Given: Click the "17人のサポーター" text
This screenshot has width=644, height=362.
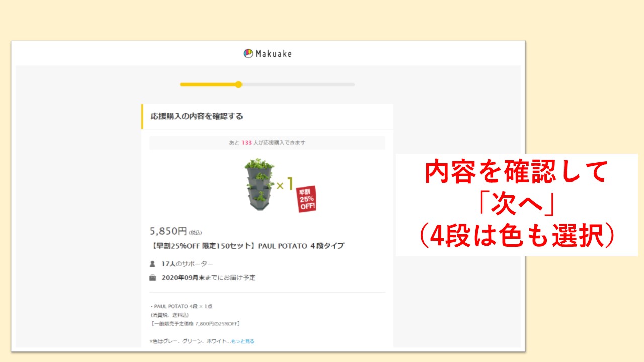Looking at the screenshot, I should (x=187, y=264).
